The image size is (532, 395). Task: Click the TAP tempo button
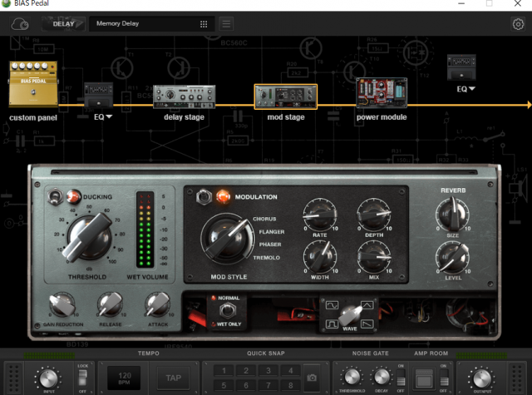coord(174,378)
